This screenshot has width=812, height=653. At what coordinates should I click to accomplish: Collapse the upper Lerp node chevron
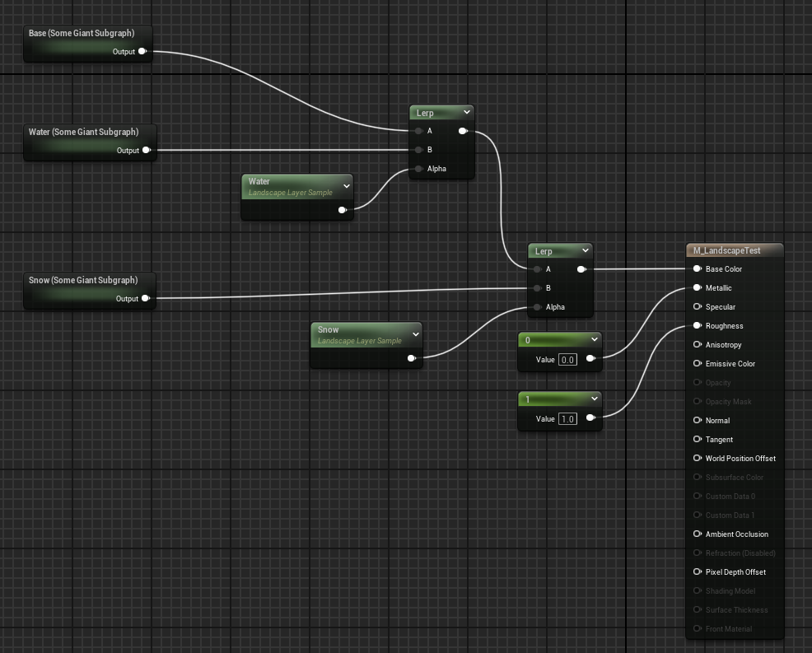467,112
